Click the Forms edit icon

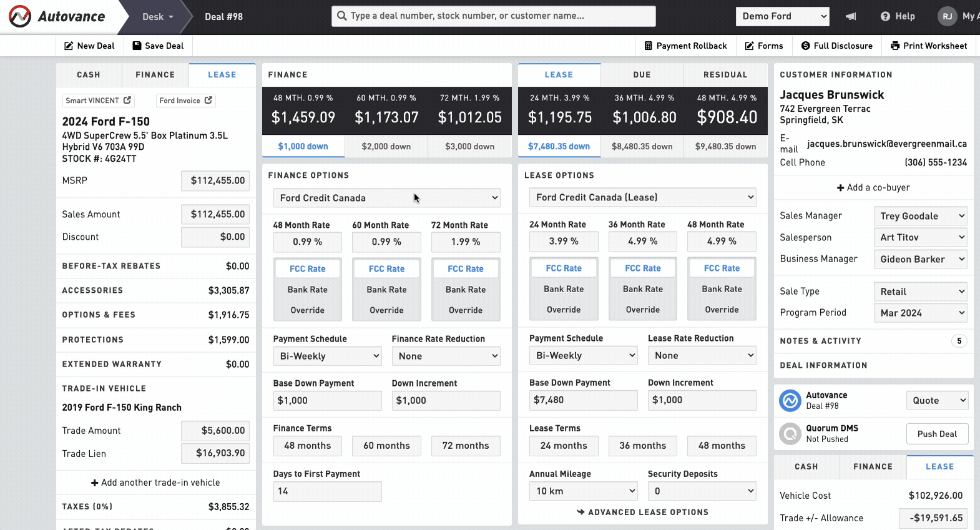750,46
